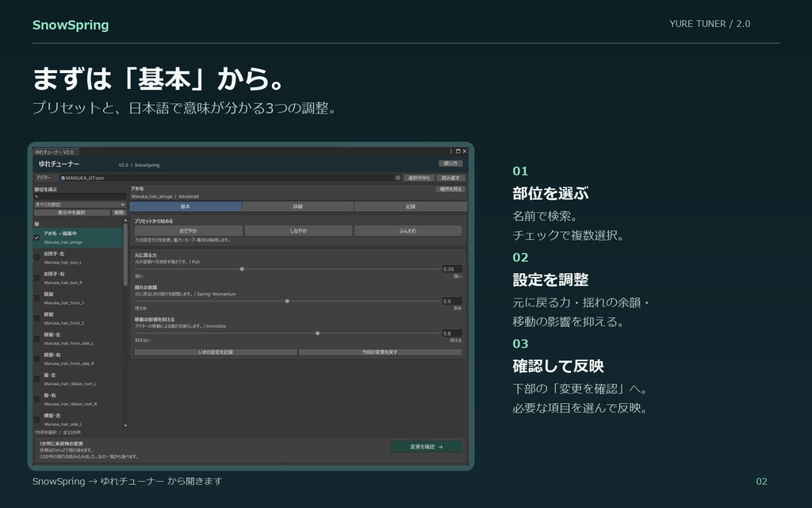Click the MANUKA_lilToon prefab icon
The width and height of the screenshot is (812, 508).
tap(63, 178)
